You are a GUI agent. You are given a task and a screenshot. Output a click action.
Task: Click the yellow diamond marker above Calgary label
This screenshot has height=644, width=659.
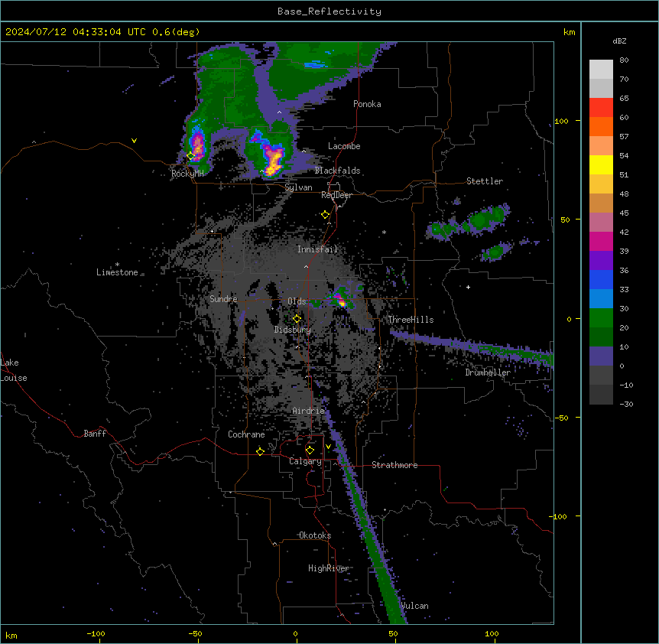[310, 450]
